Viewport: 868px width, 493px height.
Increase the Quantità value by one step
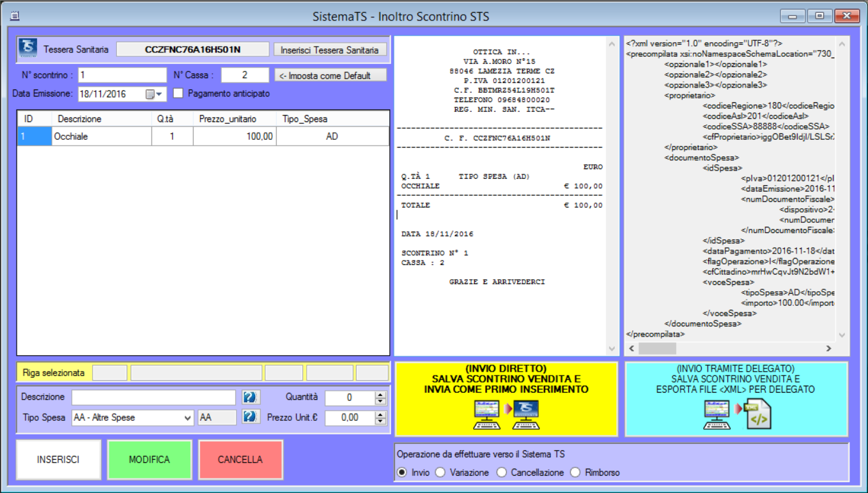[x=381, y=395]
